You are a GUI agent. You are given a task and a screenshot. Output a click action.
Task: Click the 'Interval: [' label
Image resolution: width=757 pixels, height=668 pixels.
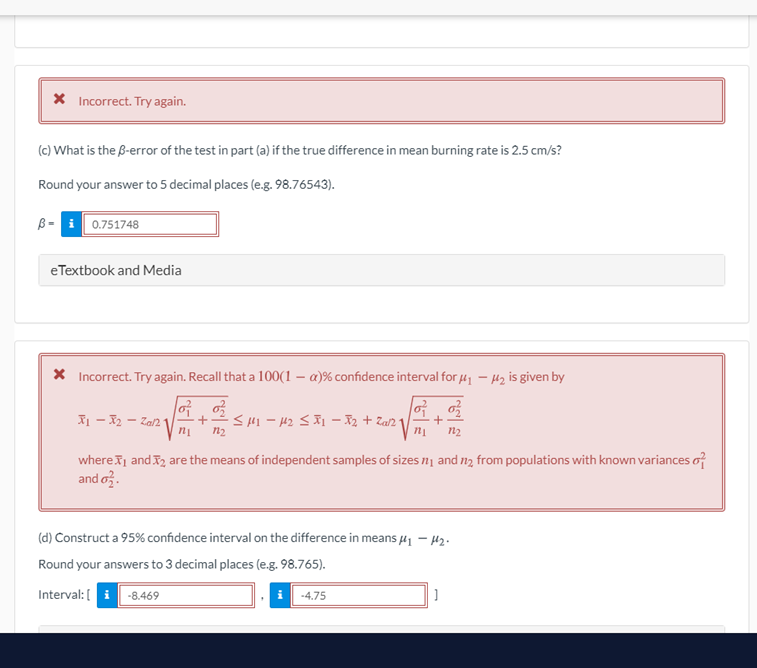(x=64, y=595)
